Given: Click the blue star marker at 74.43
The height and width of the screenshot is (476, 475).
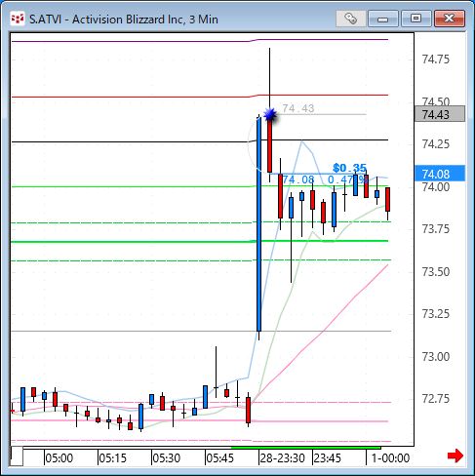Looking at the screenshot, I should pyautogui.click(x=270, y=115).
